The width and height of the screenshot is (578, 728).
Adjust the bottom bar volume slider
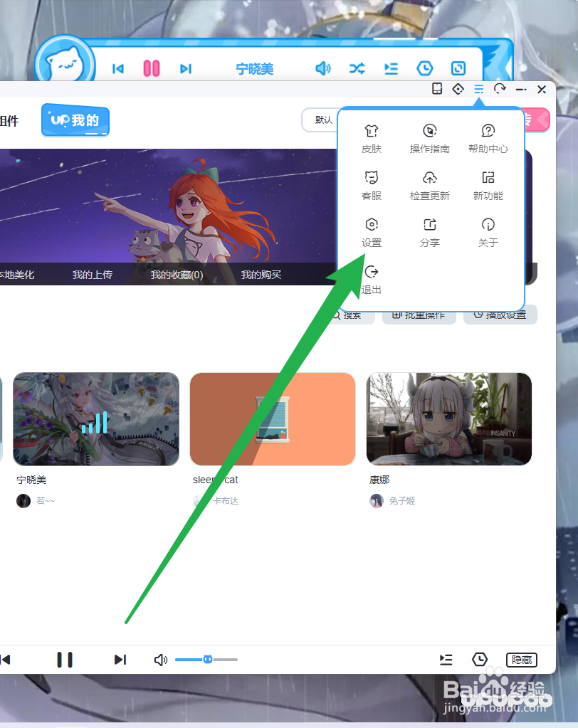click(x=206, y=659)
